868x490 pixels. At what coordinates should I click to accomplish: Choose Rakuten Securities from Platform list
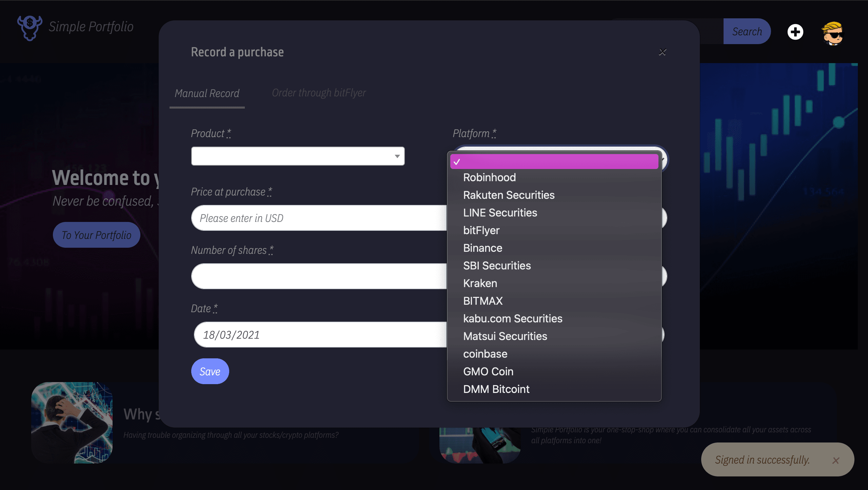[554, 195]
